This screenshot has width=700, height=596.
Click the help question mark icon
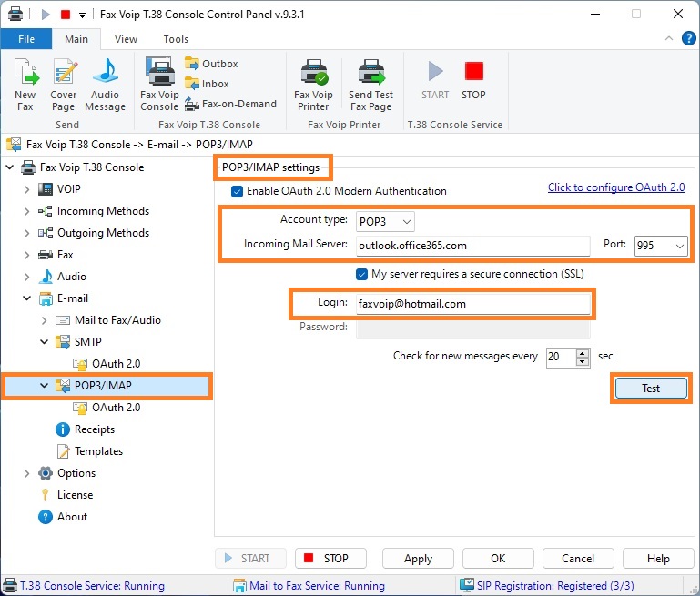coord(688,38)
